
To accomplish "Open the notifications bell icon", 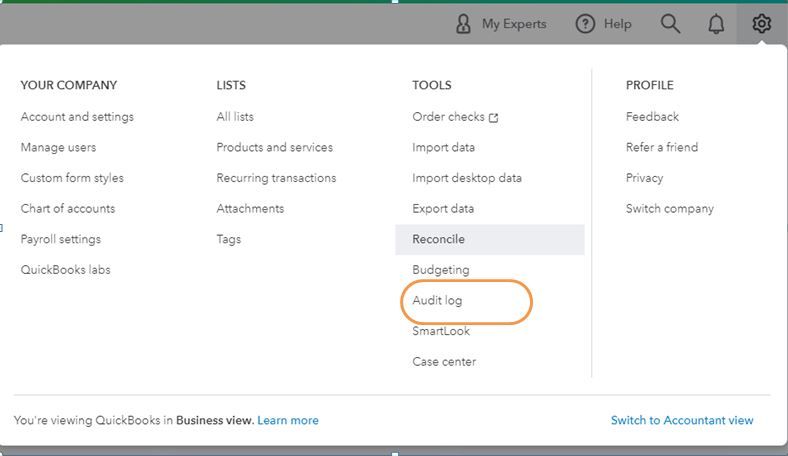I will pyautogui.click(x=716, y=24).
